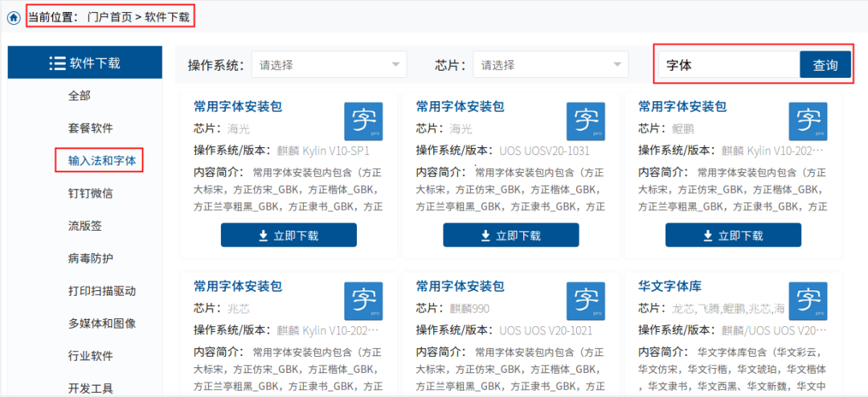Click the 麒麟990 chip value text

(x=469, y=309)
